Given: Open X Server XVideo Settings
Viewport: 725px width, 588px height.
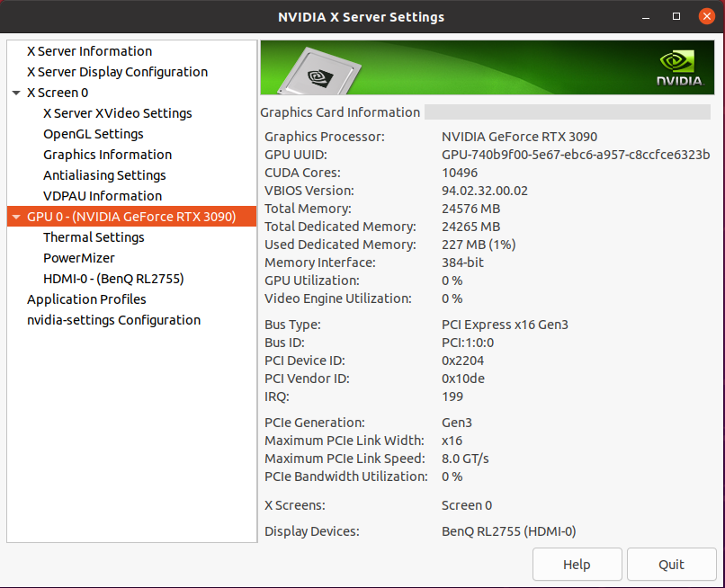Looking at the screenshot, I should pyautogui.click(x=118, y=113).
